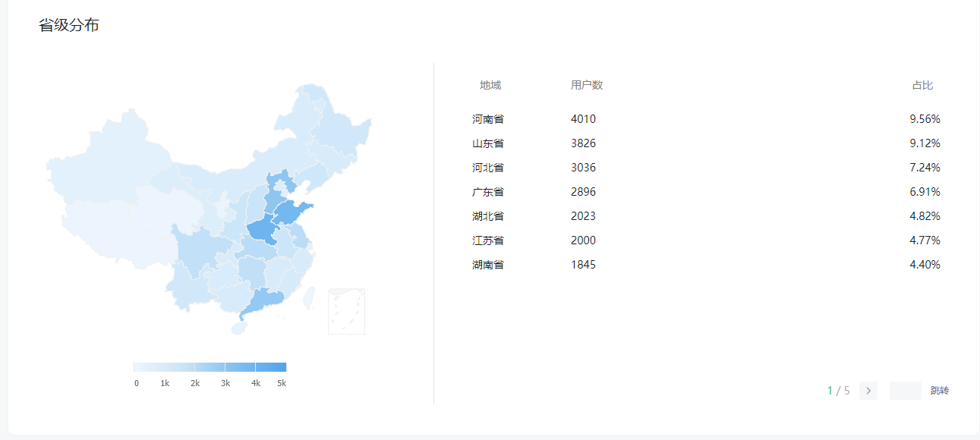
Task: Click the 9.56% percentage value
Action: (925, 119)
